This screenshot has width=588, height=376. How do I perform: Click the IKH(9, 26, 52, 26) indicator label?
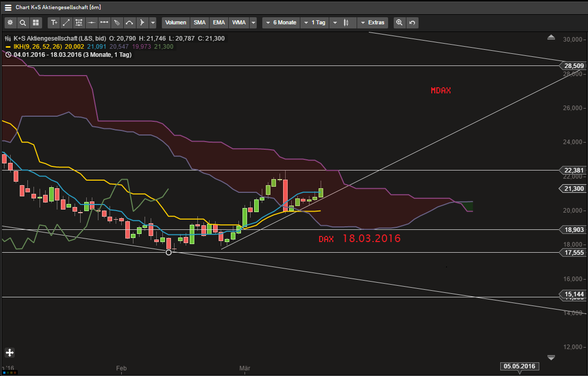(38, 47)
